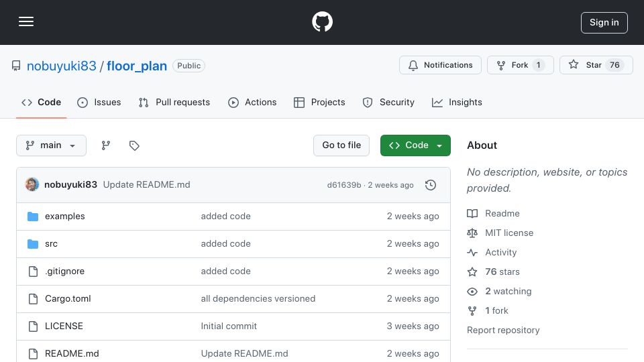Open 'added code' commit for .gitignore
Viewport: 644px width, 362px height.
225,271
